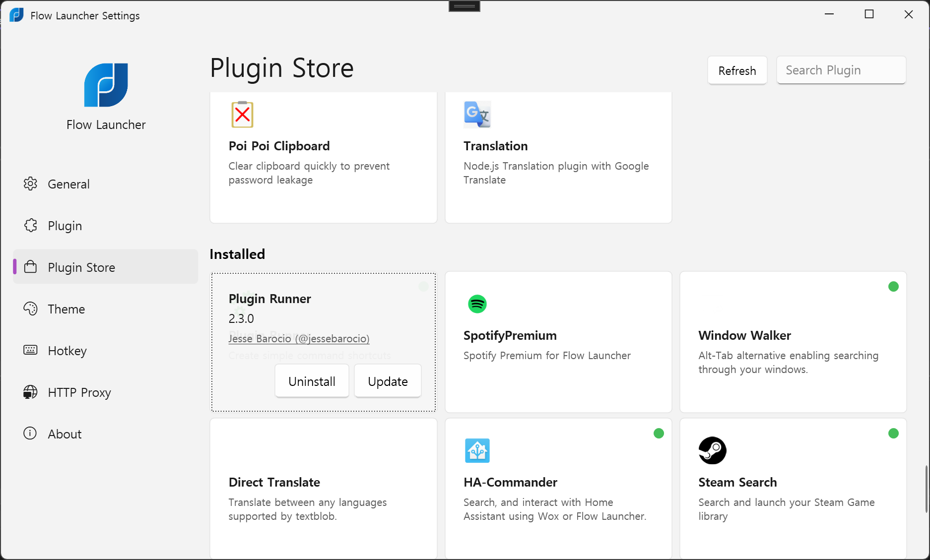Click the Plugin puzzle piece icon
Viewport: 930px width, 560px height.
point(30,225)
